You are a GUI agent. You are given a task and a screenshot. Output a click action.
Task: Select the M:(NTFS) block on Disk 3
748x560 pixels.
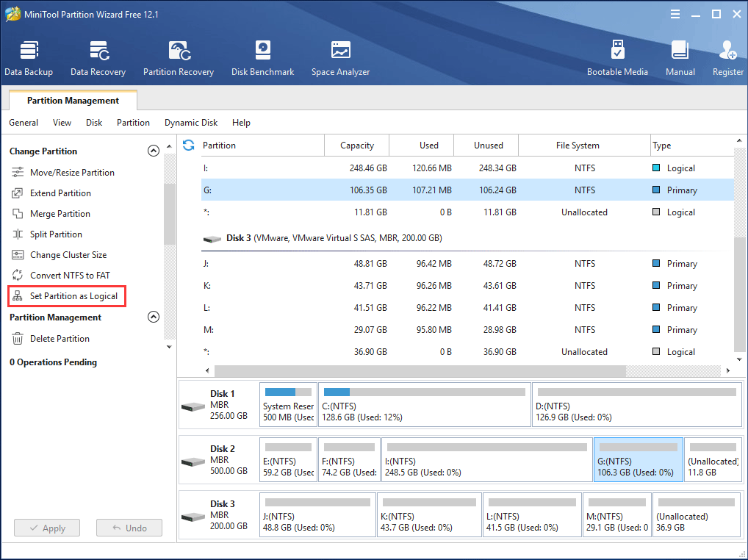pos(617,514)
